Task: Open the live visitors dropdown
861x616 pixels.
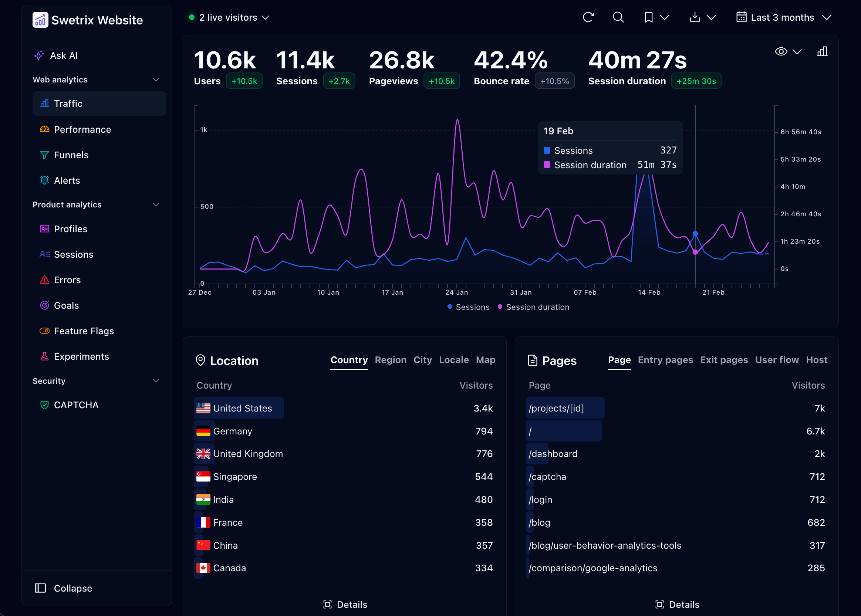Action: coord(229,17)
